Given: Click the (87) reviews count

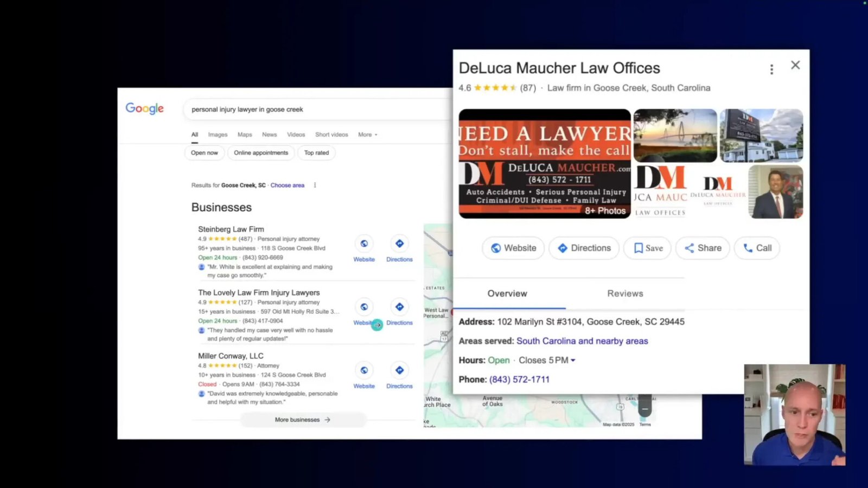Looking at the screenshot, I should pos(528,88).
